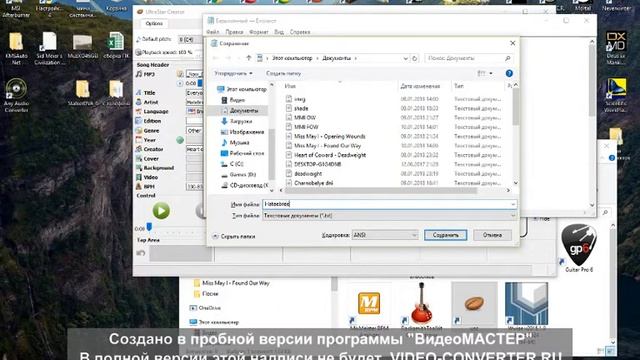The height and width of the screenshot is (360, 640).
Task: Click the Отмена button
Action: point(492,235)
